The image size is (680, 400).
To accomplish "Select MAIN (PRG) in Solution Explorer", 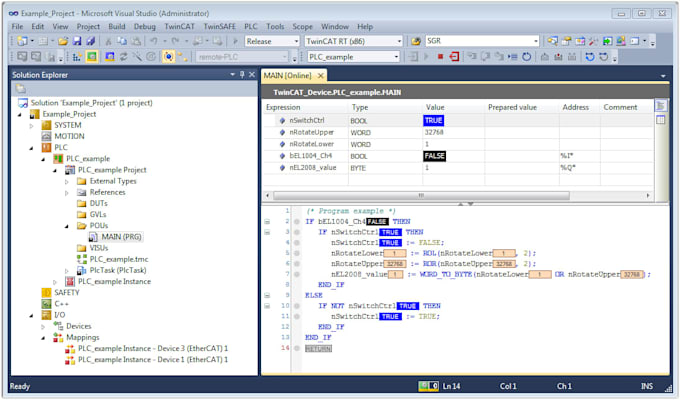I will click(121, 237).
